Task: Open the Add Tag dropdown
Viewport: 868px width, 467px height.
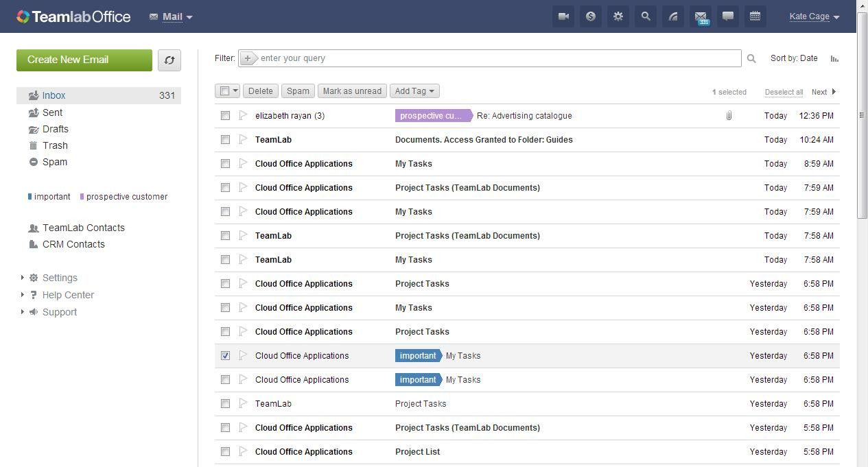Action: 414,91
